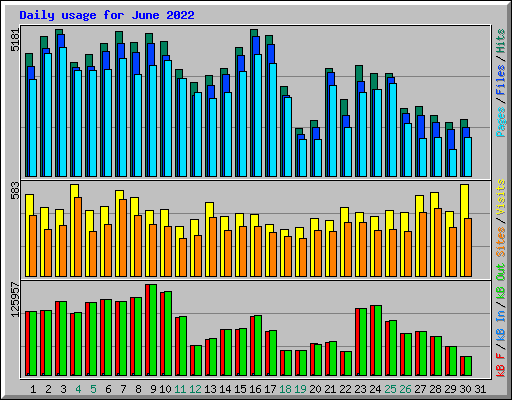The image size is (512, 400).
Task: Click the Pages legend label
Action: click(501, 122)
